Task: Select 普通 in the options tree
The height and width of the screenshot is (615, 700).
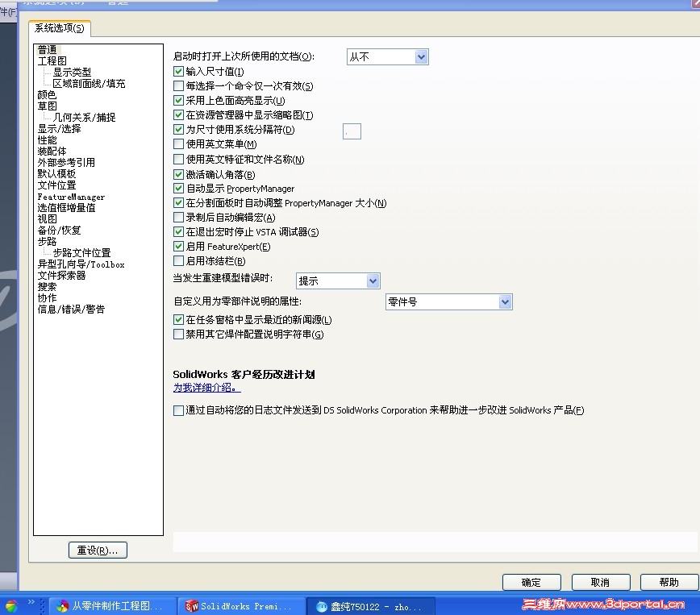Action: (48, 49)
